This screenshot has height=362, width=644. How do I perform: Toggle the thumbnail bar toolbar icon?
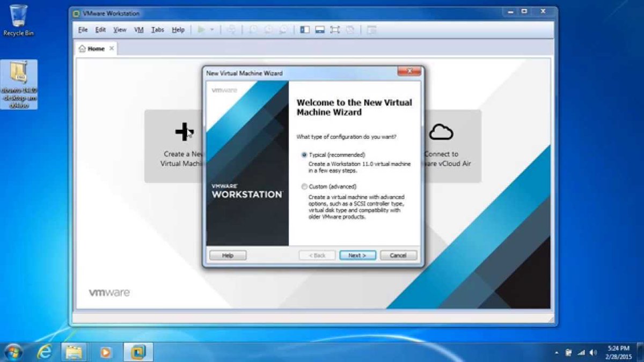(x=320, y=30)
